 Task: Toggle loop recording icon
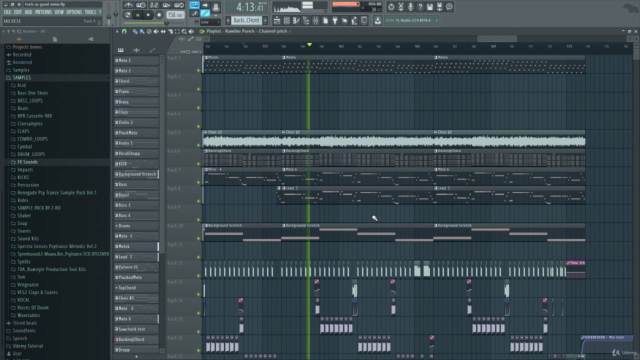pos(179,5)
